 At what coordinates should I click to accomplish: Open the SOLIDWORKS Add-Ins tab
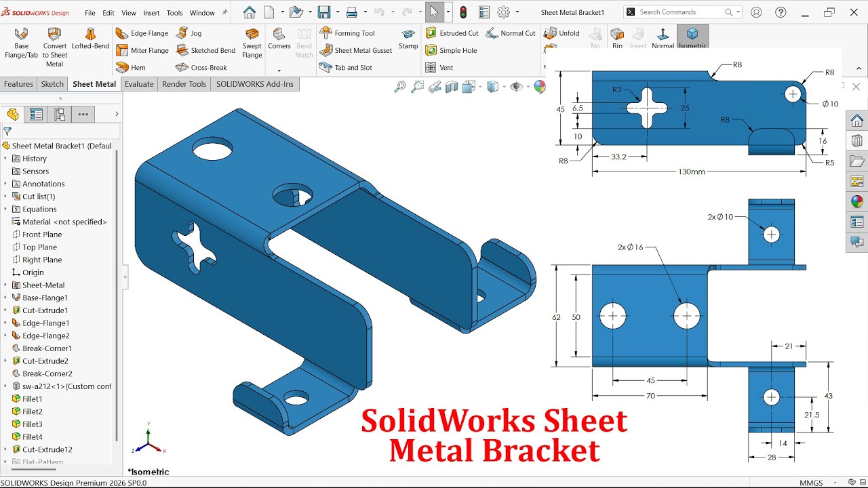pyautogui.click(x=255, y=84)
